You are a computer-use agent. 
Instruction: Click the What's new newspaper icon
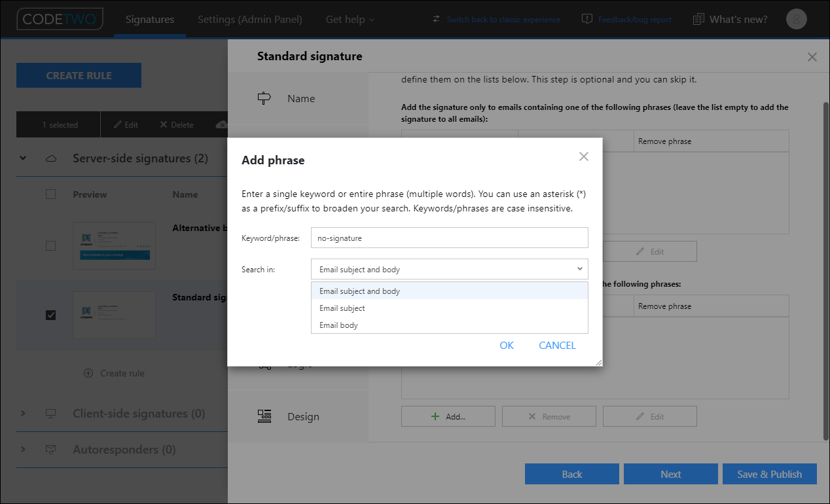pos(699,19)
